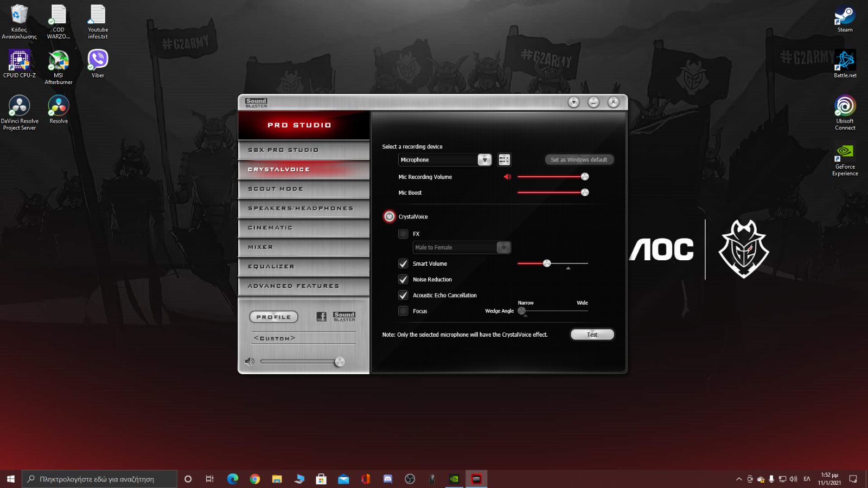The image size is (868, 488).
Task: Open File Explorer from the taskbar
Action: coord(277,479)
